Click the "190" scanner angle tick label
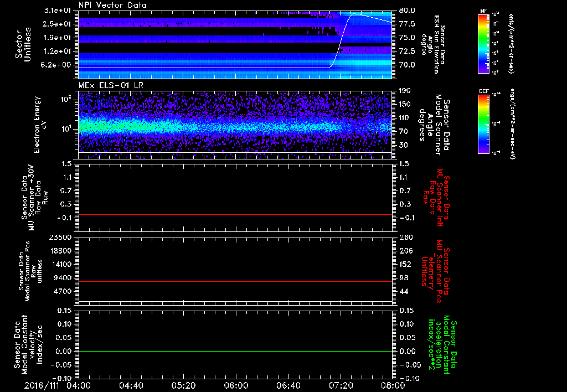567x392 pixels. 404,91
